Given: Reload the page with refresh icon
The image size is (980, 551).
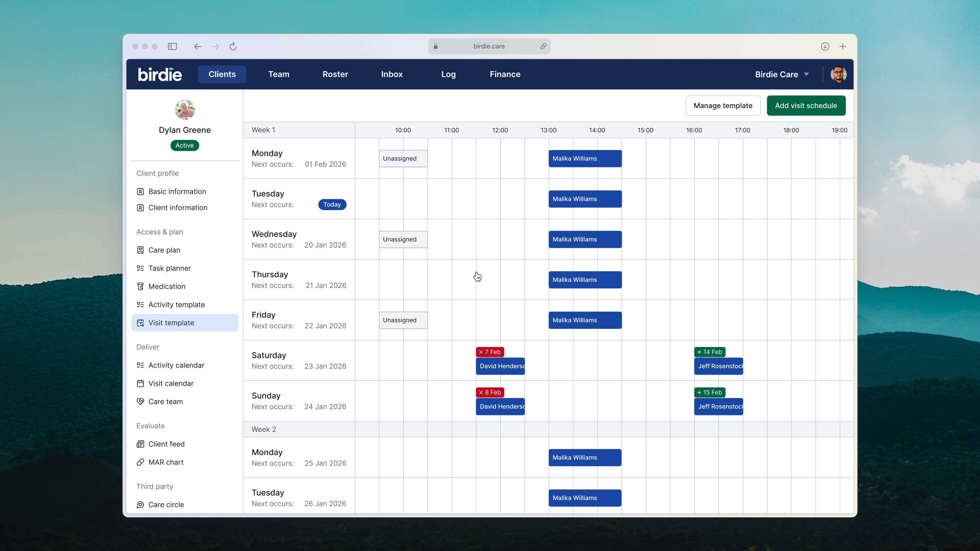Looking at the screenshot, I should point(233,46).
